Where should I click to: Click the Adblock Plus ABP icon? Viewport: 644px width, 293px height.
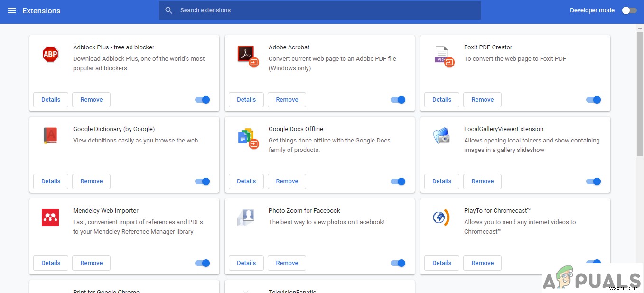(50, 54)
